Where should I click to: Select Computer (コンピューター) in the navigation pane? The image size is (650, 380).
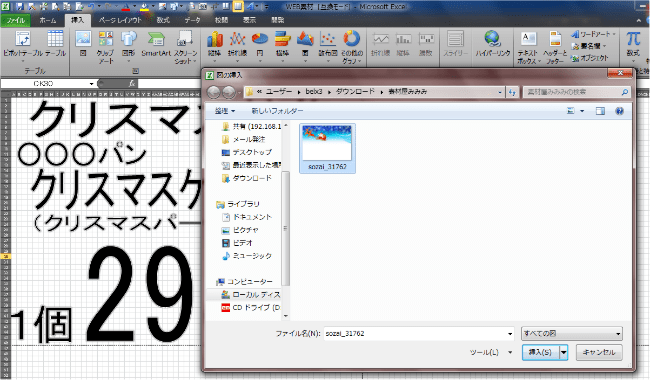click(x=245, y=281)
